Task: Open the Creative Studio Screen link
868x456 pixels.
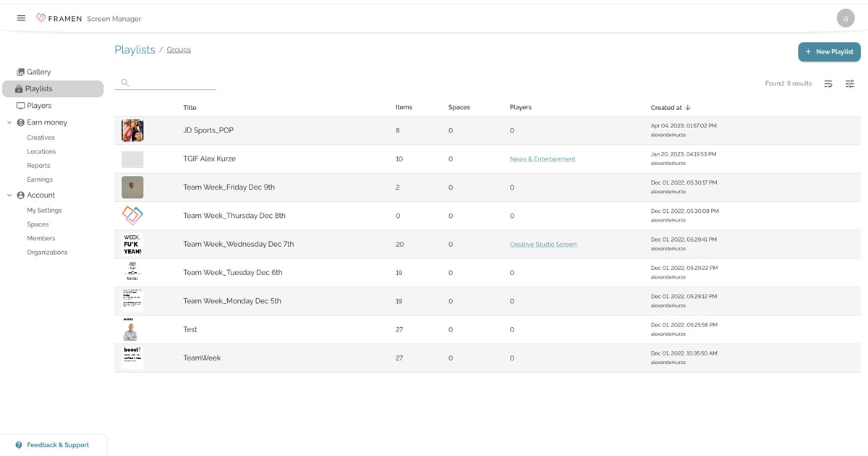Action: [x=543, y=244]
